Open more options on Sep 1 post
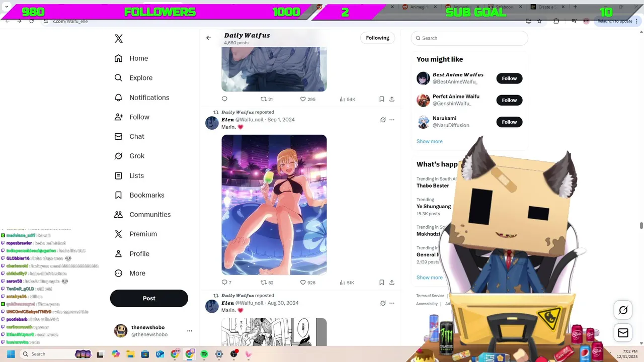 (392, 120)
